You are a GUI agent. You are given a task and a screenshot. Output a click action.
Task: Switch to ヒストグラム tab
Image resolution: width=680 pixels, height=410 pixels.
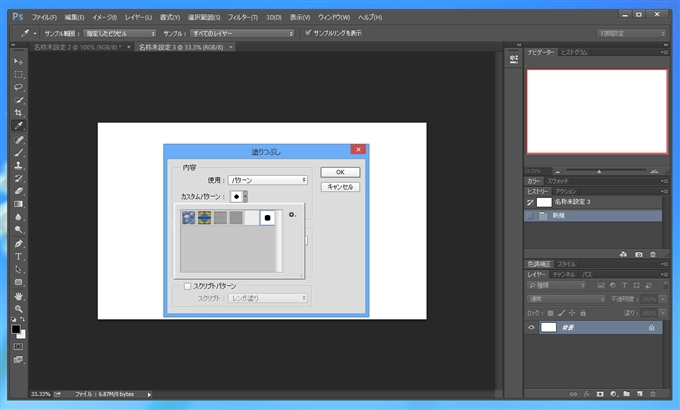point(573,52)
